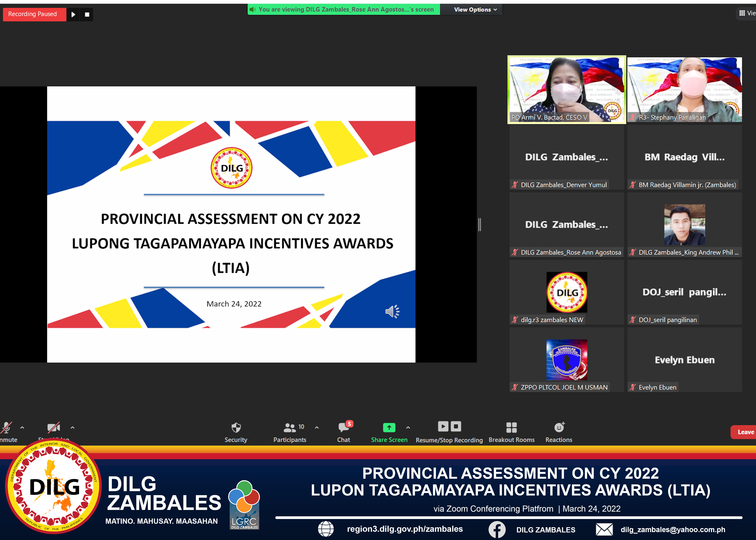
Task: Open the Reactions menu
Action: coord(559,432)
